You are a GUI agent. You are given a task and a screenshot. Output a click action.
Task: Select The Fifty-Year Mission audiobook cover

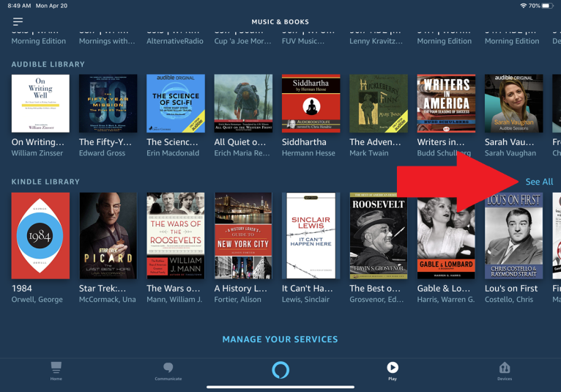coord(108,103)
